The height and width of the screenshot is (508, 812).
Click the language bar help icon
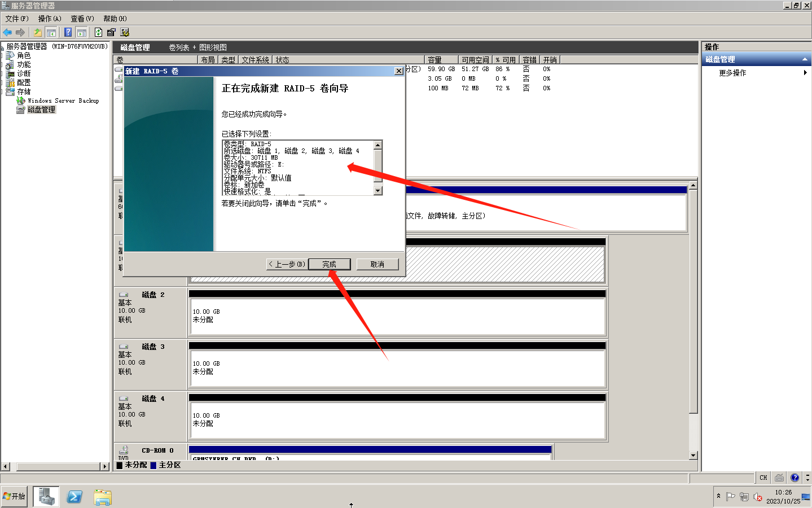point(795,478)
